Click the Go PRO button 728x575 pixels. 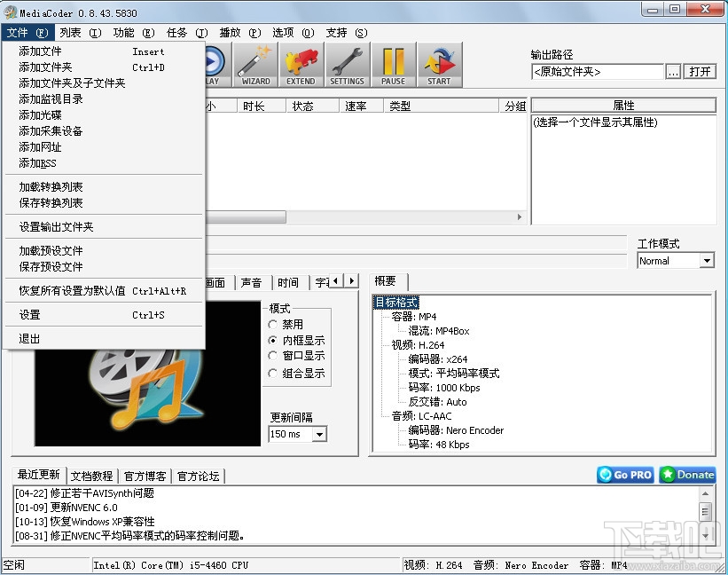624,475
